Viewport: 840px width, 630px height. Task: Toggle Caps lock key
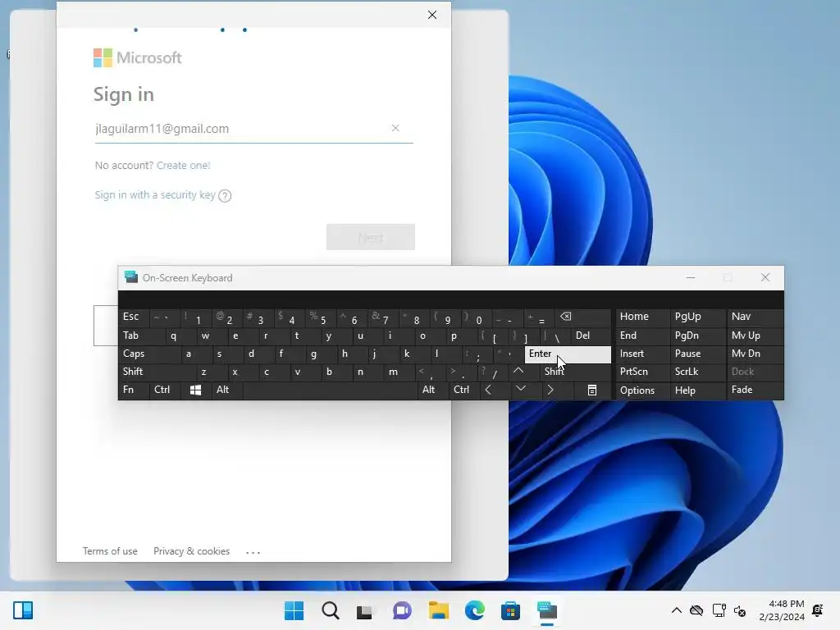[x=149, y=354]
